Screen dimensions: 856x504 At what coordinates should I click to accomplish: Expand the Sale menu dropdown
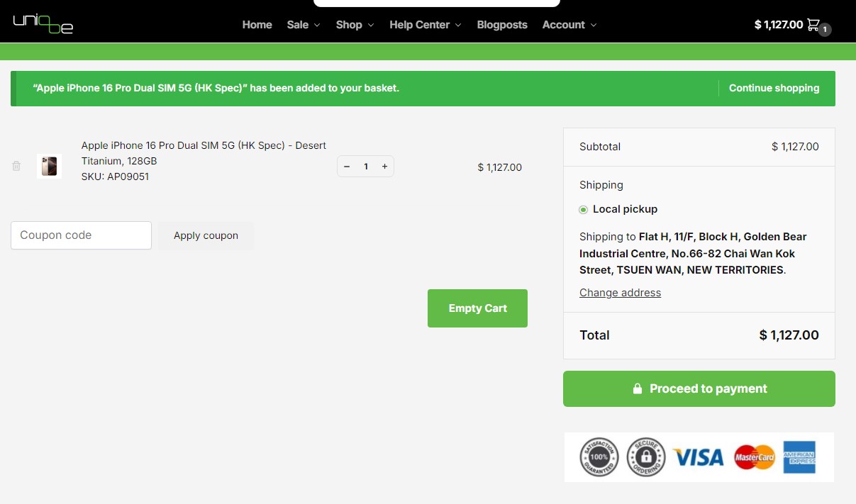[304, 25]
